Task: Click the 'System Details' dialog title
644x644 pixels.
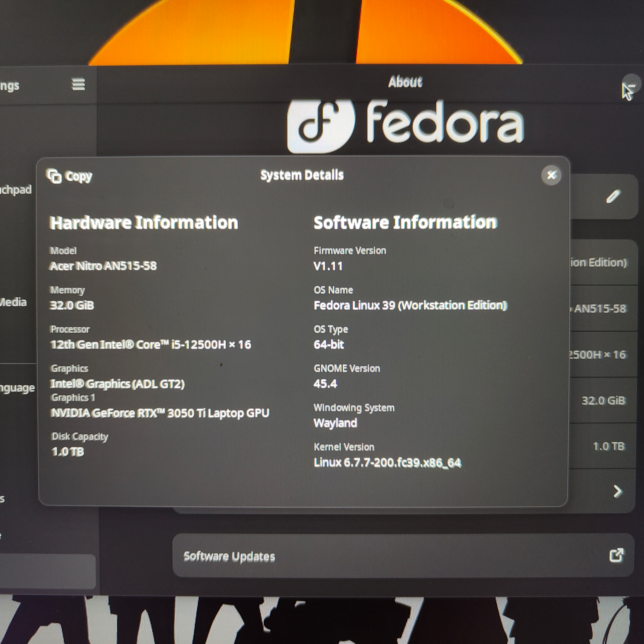Action: [302, 175]
